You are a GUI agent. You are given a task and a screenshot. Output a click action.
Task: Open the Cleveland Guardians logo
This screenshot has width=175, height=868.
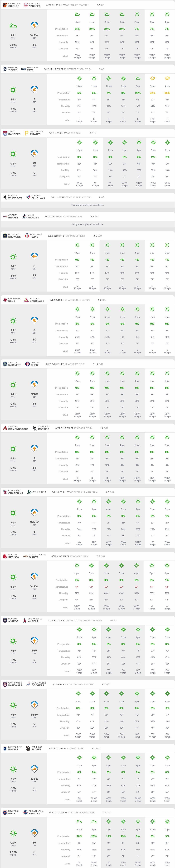[5, 492]
